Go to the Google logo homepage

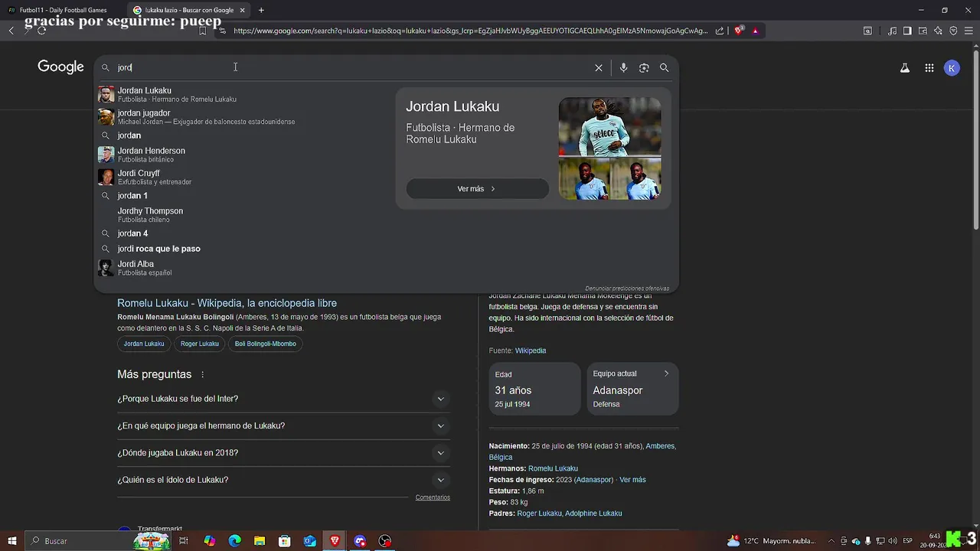coord(60,67)
